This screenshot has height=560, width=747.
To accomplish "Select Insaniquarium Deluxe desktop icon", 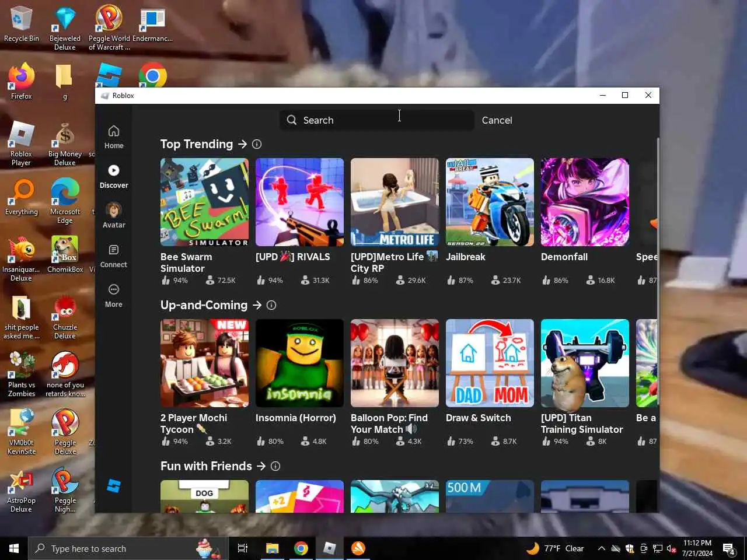I will (x=22, y=258).
